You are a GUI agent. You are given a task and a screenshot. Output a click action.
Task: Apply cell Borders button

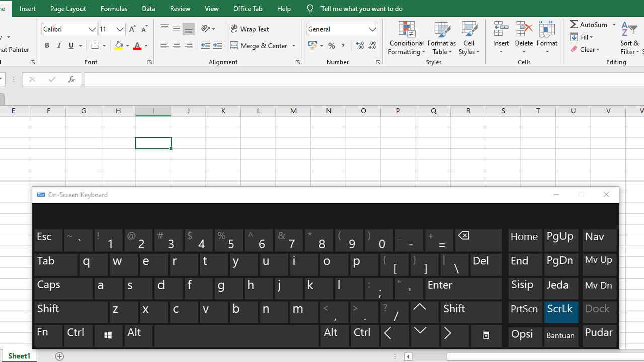95,46
